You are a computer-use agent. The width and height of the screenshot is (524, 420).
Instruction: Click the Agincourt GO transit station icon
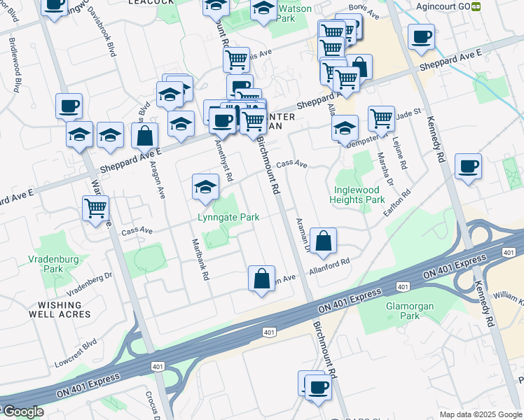[476, 7]
